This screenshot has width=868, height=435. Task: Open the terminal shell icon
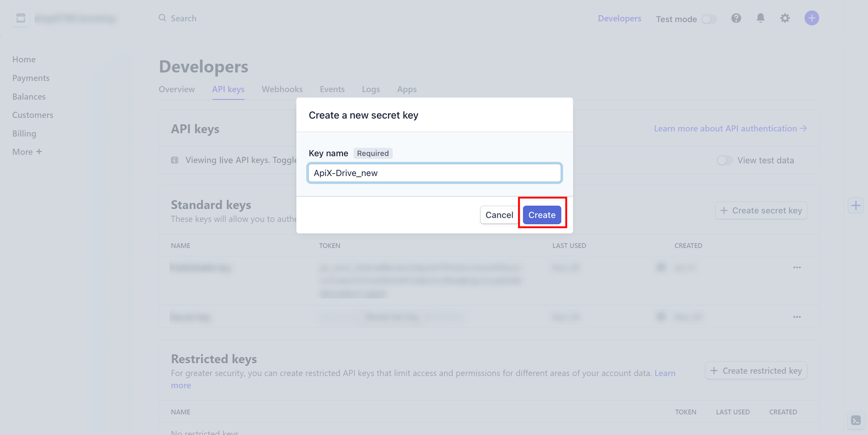click(856, 420)
